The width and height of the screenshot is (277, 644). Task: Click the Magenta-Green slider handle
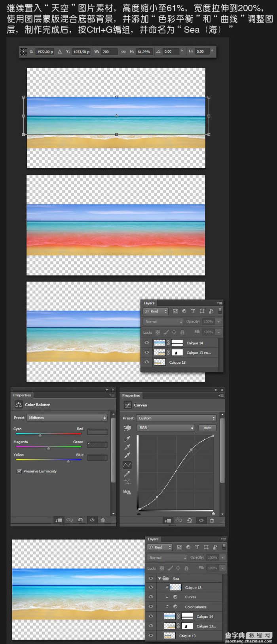point(49,448)
